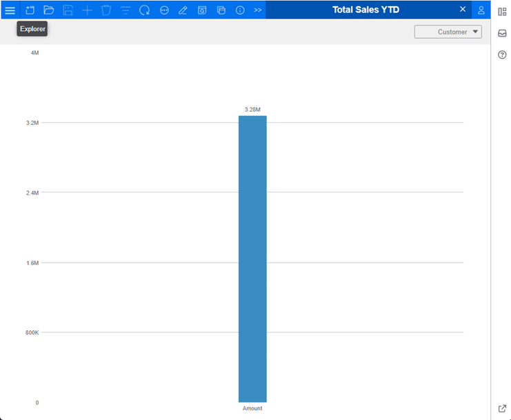The width and height of the screenshot is (511, 420).
Task: Open the Customer dropdown
Action: [x=448, y=32]
